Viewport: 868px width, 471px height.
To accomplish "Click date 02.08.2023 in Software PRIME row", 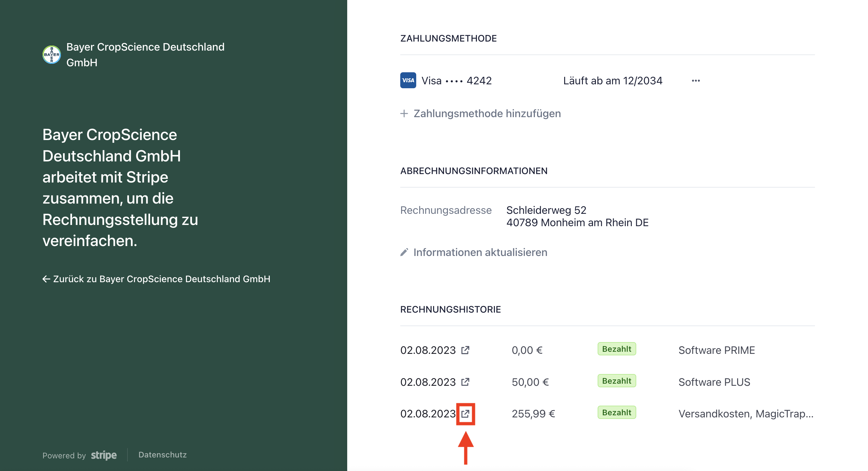I will pyautogui.click(x=428, y=350).
